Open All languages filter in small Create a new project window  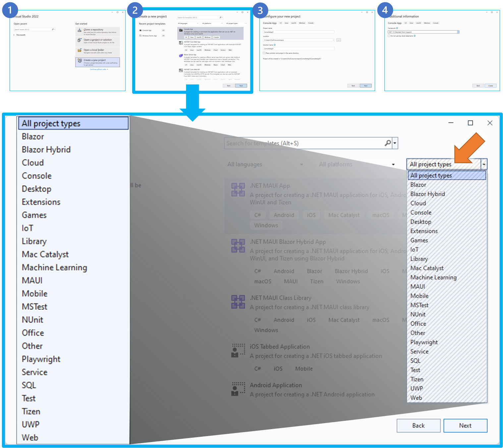[x=188, y=24]
